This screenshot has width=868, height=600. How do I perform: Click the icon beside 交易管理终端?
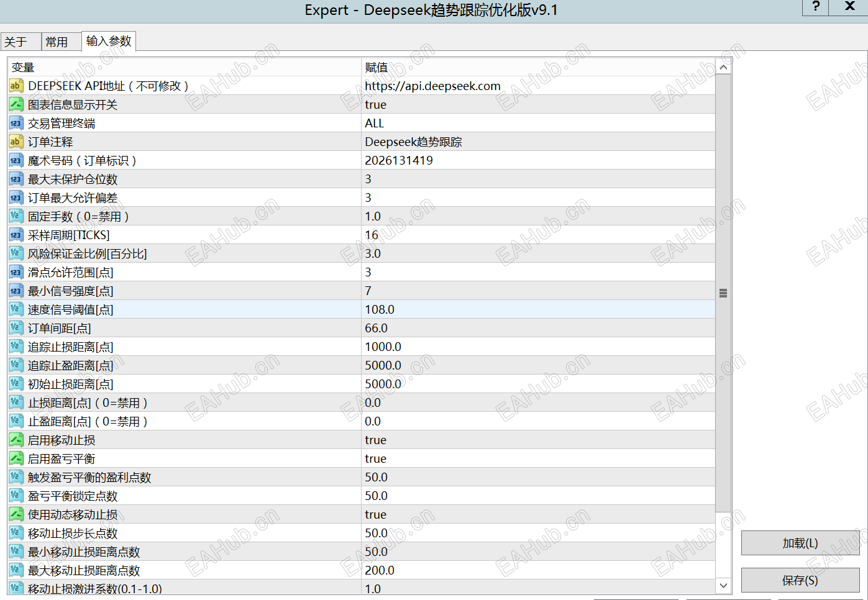pyautogui.click(x=16, y=123)
